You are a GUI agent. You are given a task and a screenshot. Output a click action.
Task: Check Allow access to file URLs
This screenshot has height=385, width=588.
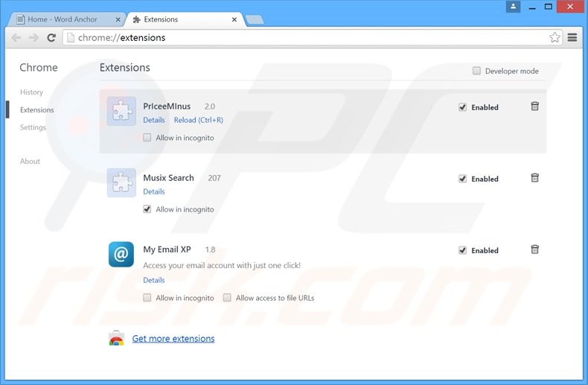tap(227, 298)
